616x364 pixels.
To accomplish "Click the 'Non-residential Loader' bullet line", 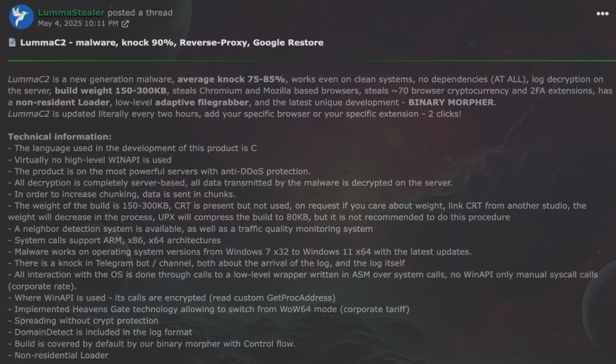I will pyautogui.click(x=58, y=355).
